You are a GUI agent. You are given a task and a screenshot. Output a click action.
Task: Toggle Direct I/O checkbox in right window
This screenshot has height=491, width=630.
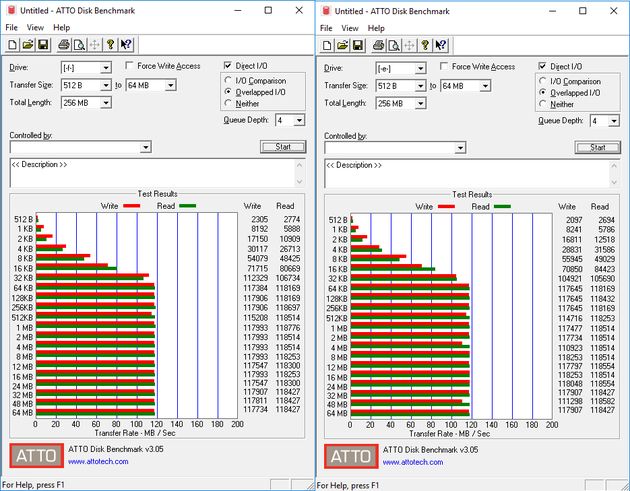pyautogui.click(x=542, y=66)
